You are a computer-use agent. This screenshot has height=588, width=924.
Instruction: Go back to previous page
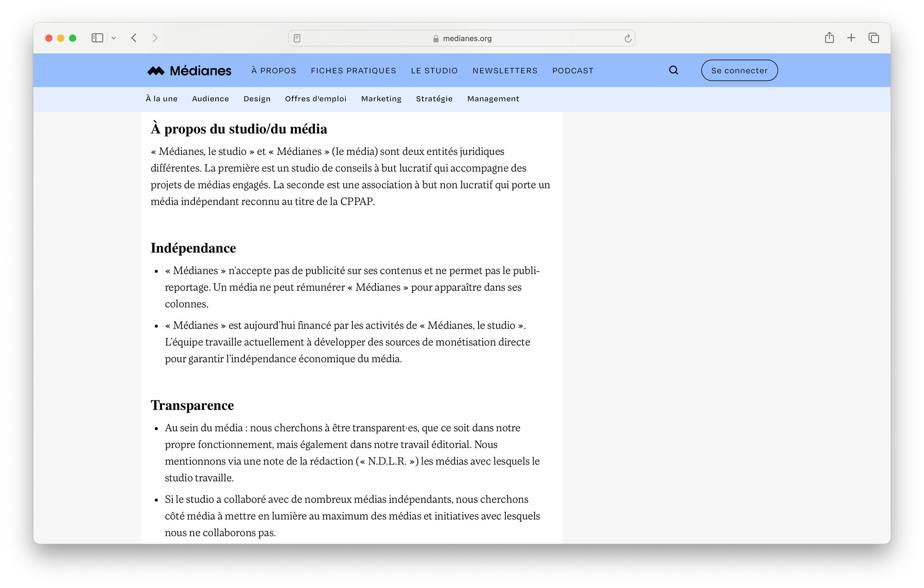pyautogui.click(x=134, y=38)
